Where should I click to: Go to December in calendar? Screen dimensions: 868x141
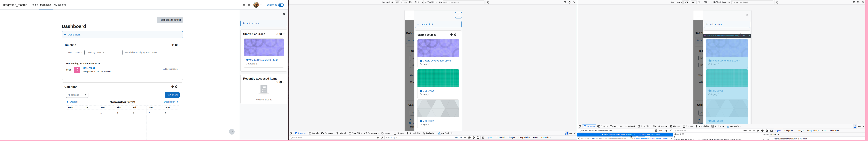[x=171, y=102]
